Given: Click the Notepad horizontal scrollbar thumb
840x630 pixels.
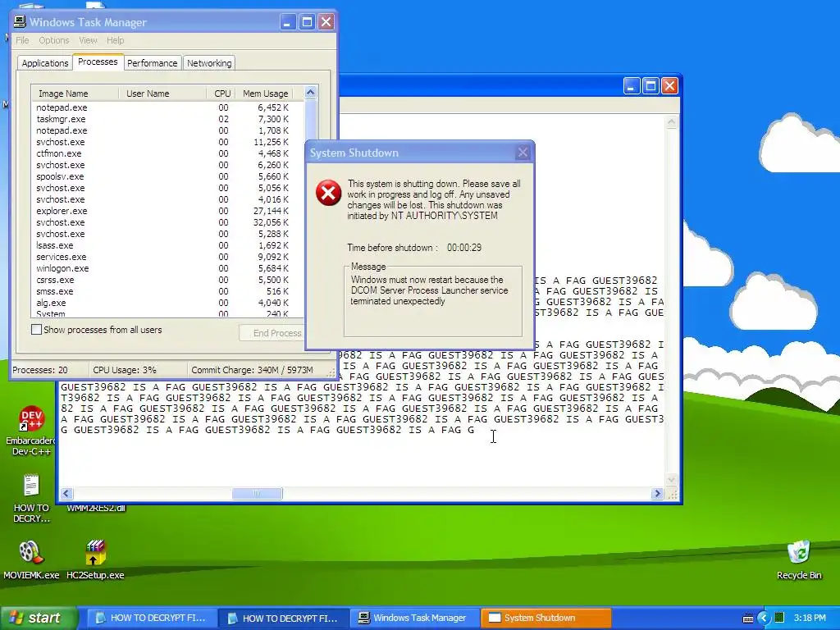Looking at the screenshot, I should 257,493.
